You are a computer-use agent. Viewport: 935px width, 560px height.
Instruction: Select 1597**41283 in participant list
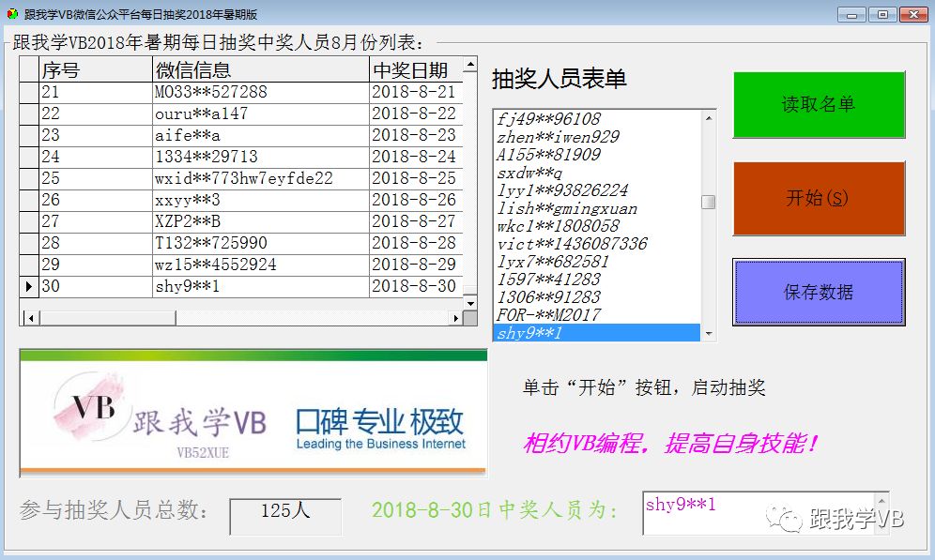point(597,280)
